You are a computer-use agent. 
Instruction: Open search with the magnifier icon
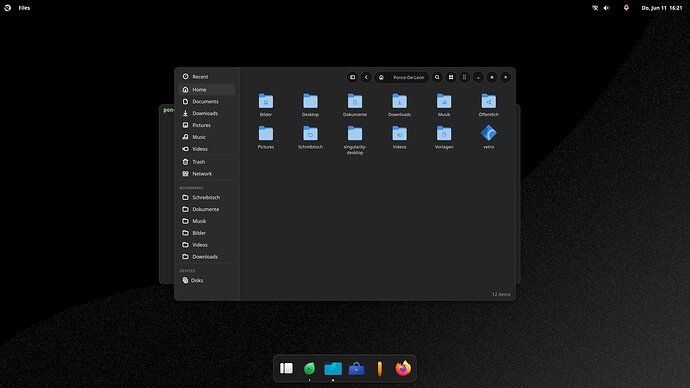[x=437, y=77]
